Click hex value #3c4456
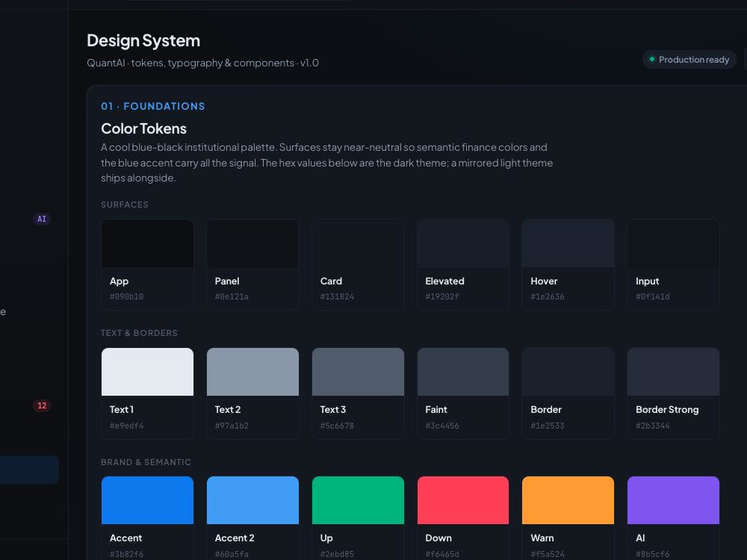 (x=442, y=426)
